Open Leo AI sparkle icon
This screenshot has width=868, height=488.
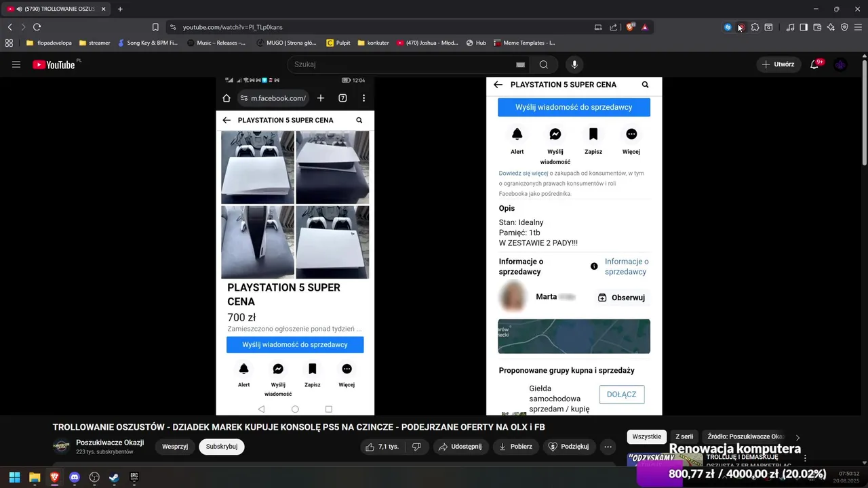[x=831, y=27]
